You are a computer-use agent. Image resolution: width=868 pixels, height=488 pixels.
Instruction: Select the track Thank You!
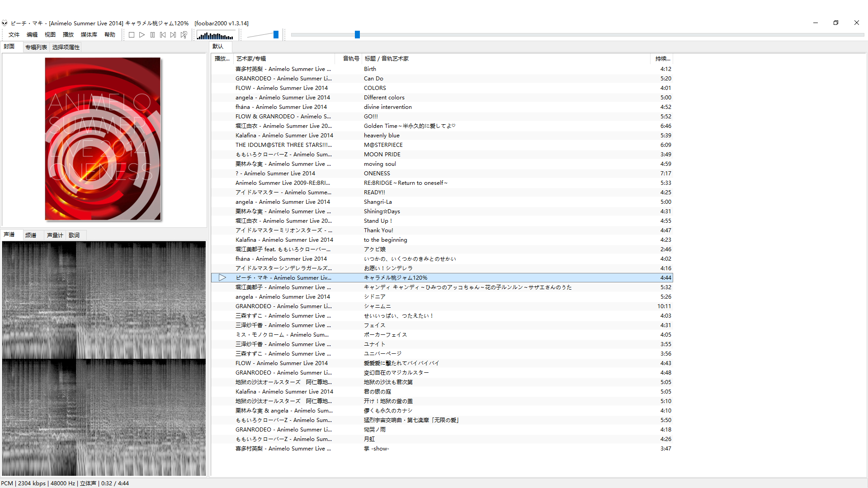pos(442,230)
